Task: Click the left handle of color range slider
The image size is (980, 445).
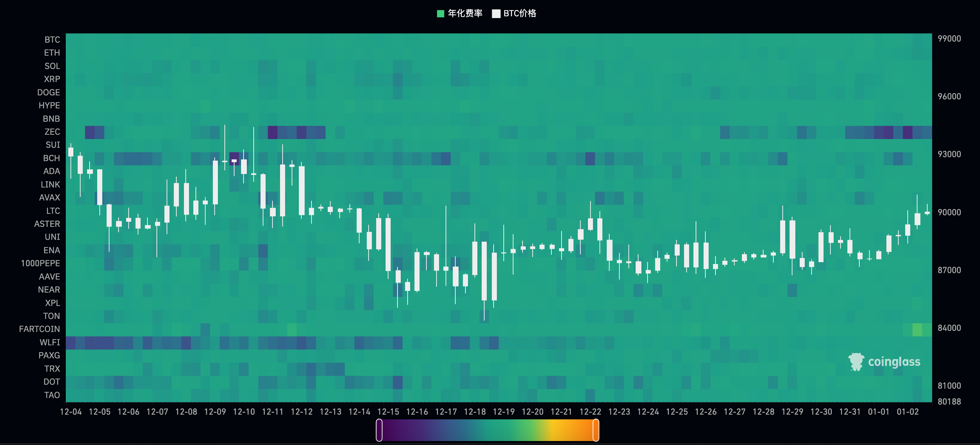Action: (379, 430)
